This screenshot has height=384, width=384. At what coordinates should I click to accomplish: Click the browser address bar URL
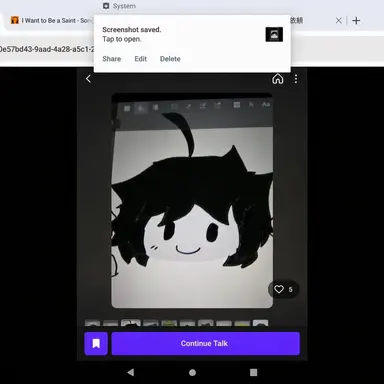tap(47, 49)
